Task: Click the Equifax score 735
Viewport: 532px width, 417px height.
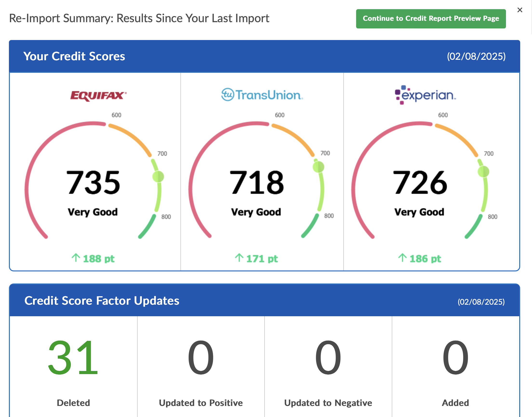Action: pos(93,182)
